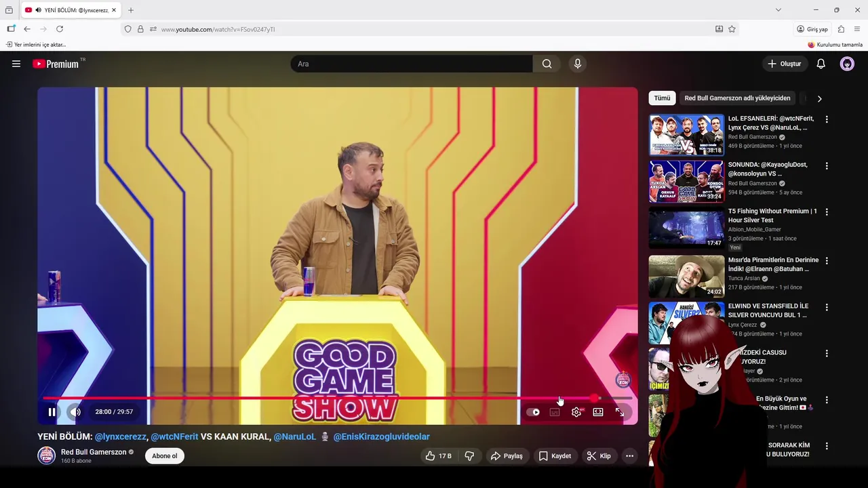The image size is (868, 488).
Task: Open the YouTube guide hamburger menu
Action: pyautogui.click(x=16, y=64)
